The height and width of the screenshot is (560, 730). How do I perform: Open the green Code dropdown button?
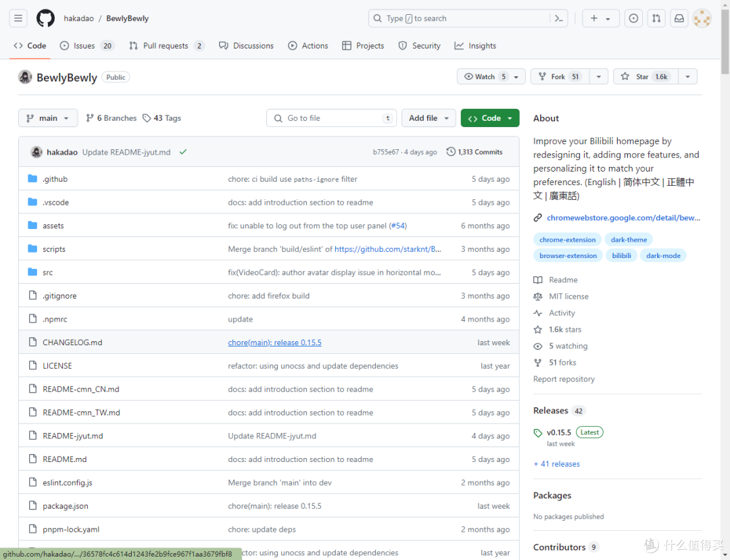pos(490,118)
